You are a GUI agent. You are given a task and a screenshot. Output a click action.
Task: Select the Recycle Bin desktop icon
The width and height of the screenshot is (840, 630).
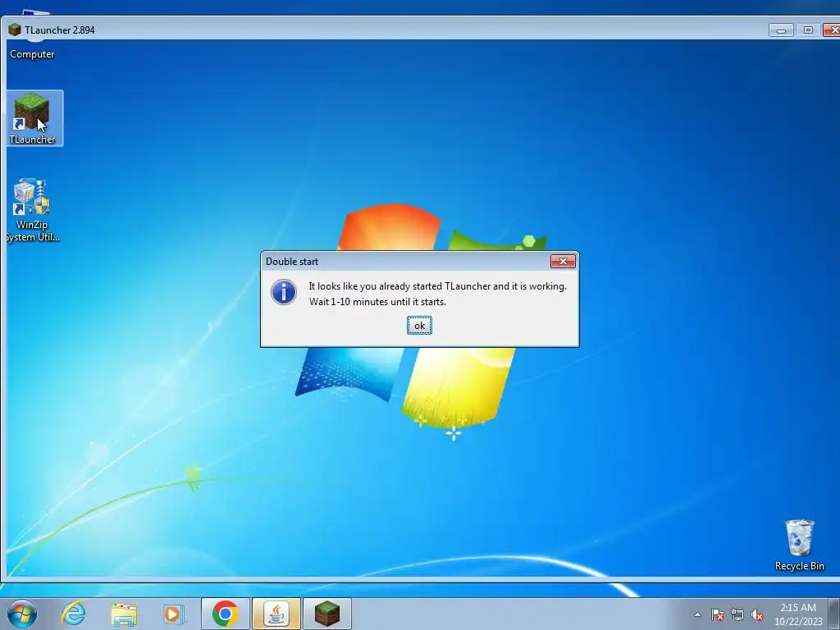(x=799, y=545)
